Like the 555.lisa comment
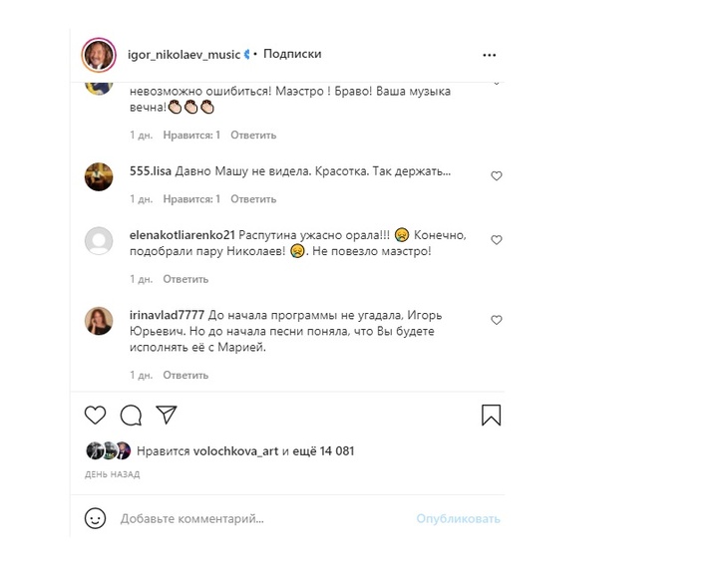The image size is (728, 569). point(497,176)
